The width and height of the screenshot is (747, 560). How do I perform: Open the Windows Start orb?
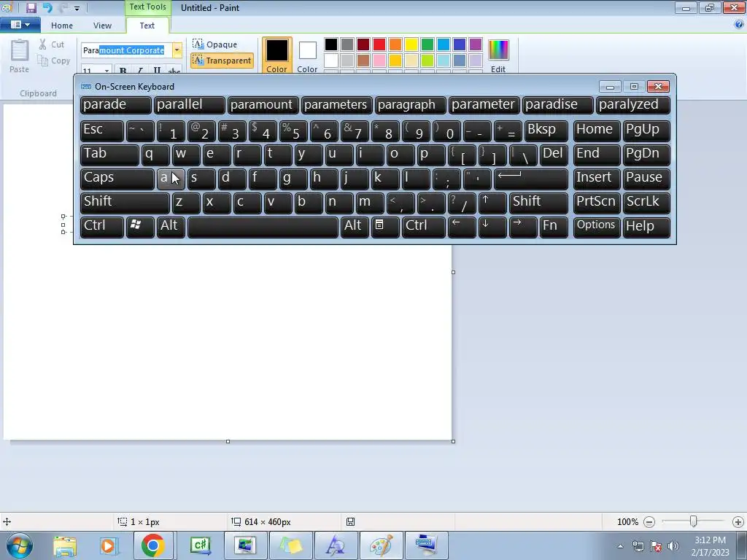pos(20,545)
